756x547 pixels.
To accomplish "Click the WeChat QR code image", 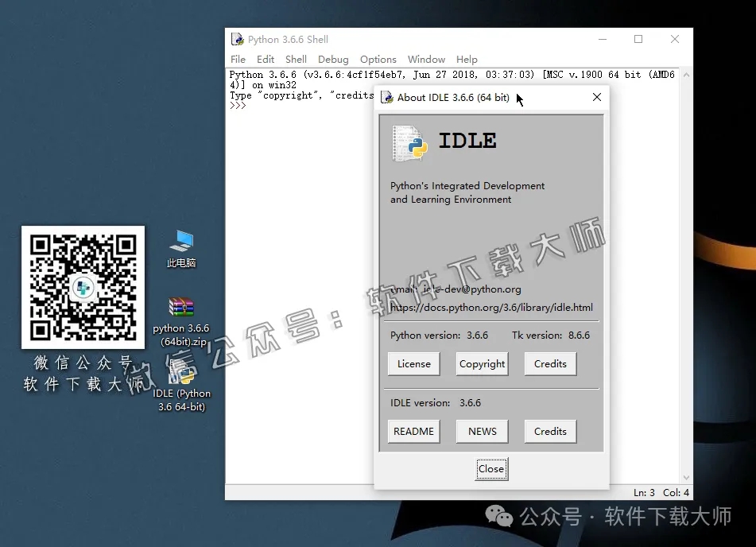I will (x=83, y=286).
